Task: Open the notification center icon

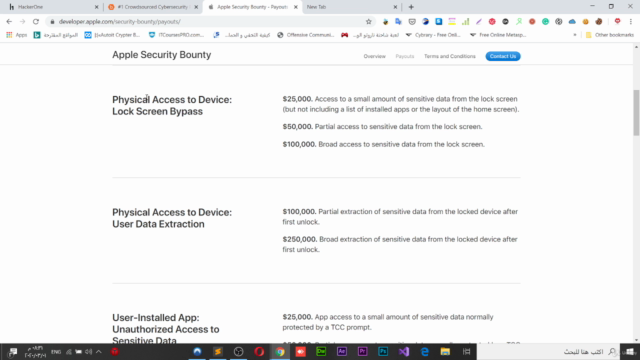Action: (x=13, y=352)
